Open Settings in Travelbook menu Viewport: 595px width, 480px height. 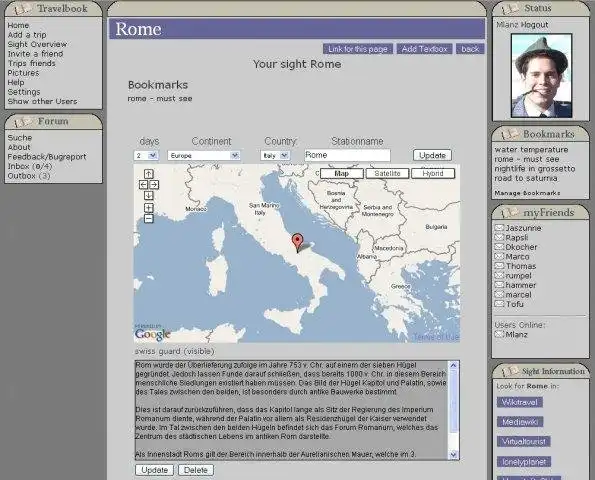pyautogui.click(x=24, y=92)
